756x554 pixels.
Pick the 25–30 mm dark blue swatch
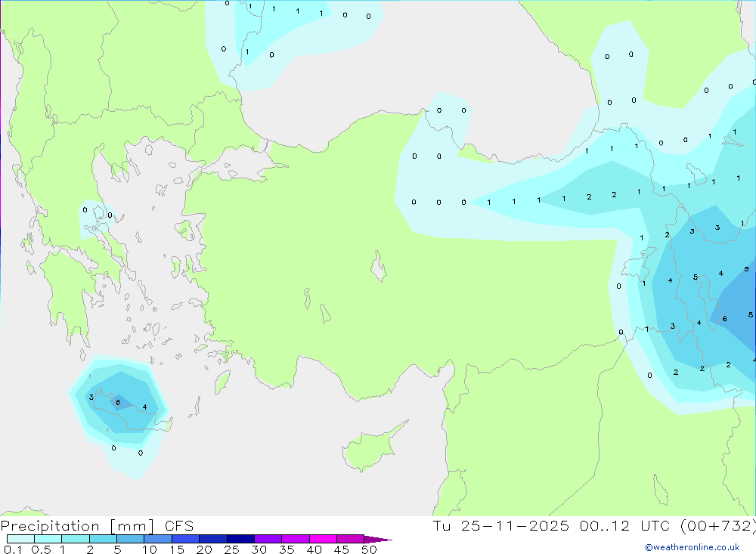pos(240,539)
